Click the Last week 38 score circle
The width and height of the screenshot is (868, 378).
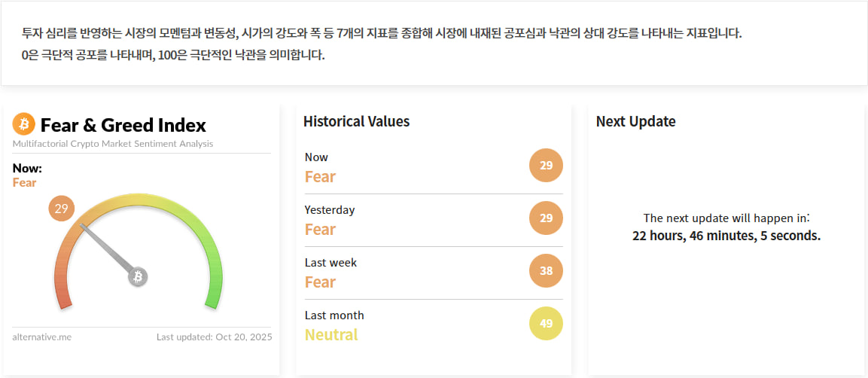546,271
